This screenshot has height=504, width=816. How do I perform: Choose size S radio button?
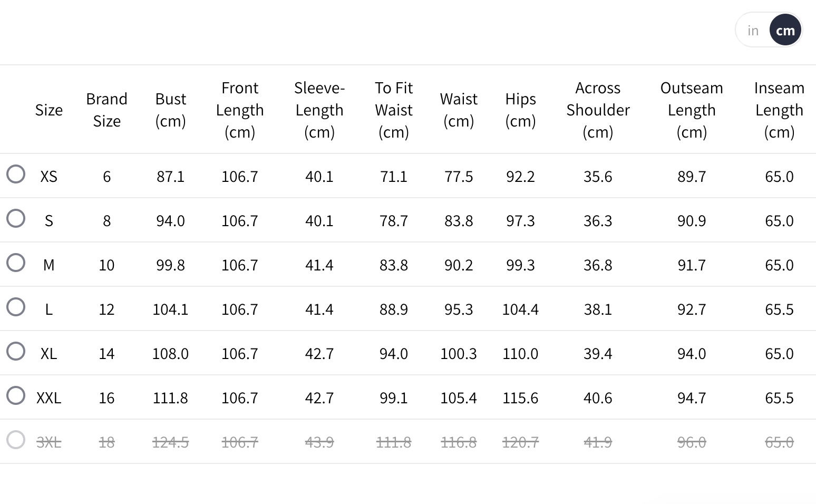(x=16, y=218)
